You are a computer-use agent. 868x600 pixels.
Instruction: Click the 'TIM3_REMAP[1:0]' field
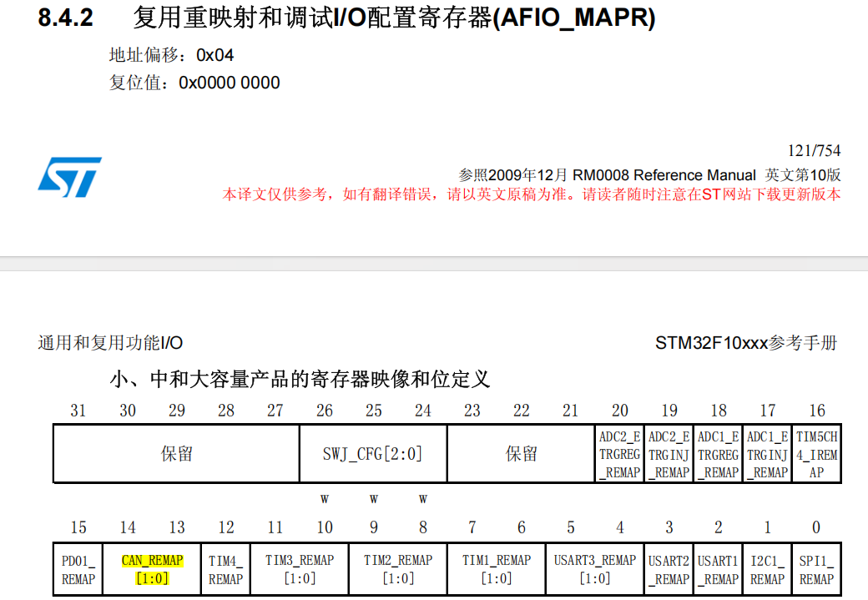[x=300, y=570]
